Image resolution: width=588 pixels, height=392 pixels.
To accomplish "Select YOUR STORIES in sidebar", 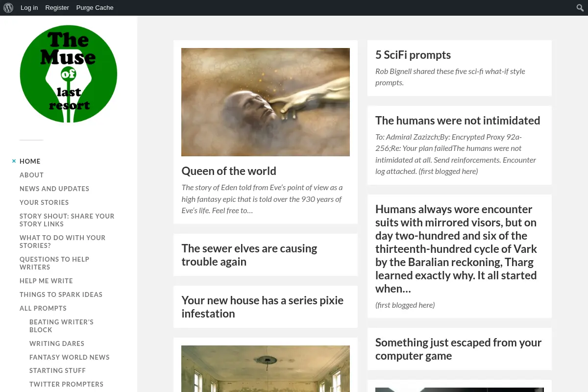I will point(44,202).
